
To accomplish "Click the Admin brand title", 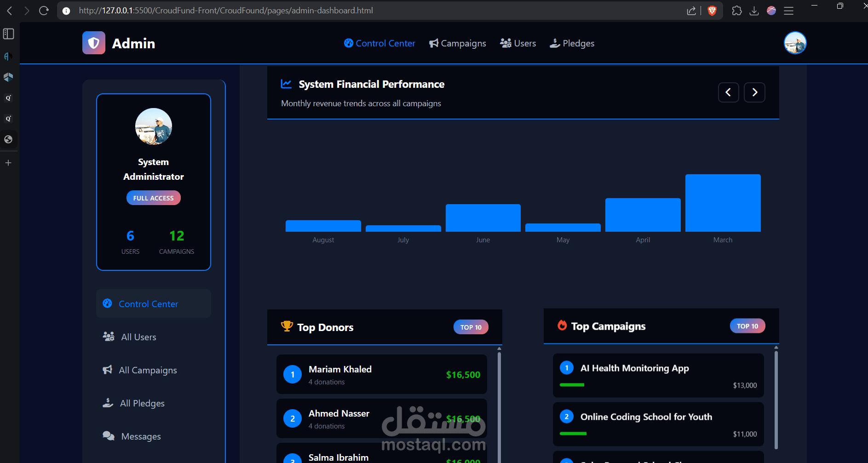I will [133, 43].
